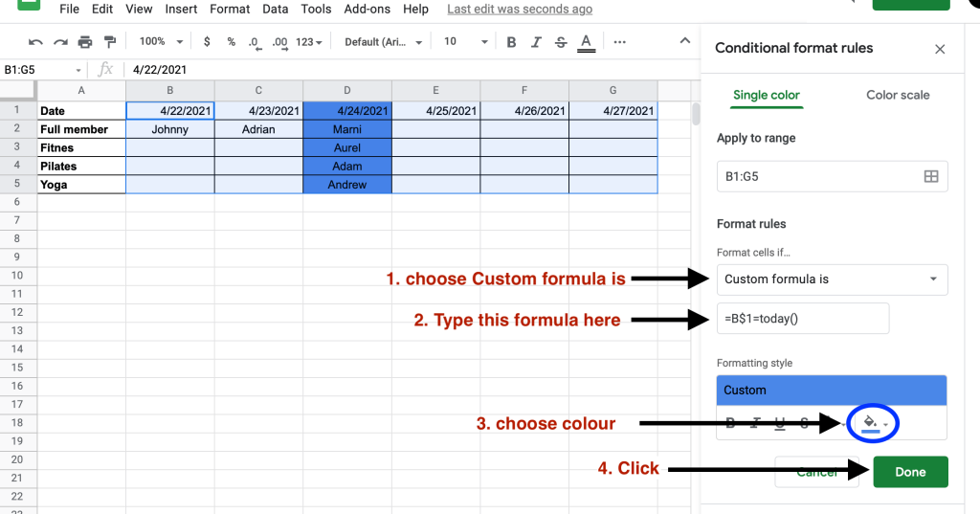This screenshot has width=980, height=514.
Task: Open the Edit menu
Action: 102,9
